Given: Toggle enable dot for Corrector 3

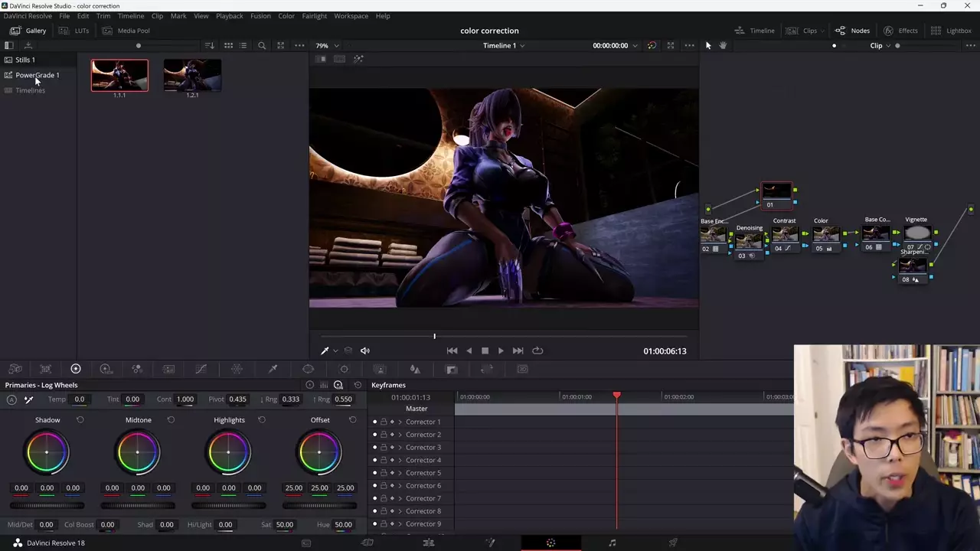Looking at the screenshot, I should coord(374,448).
